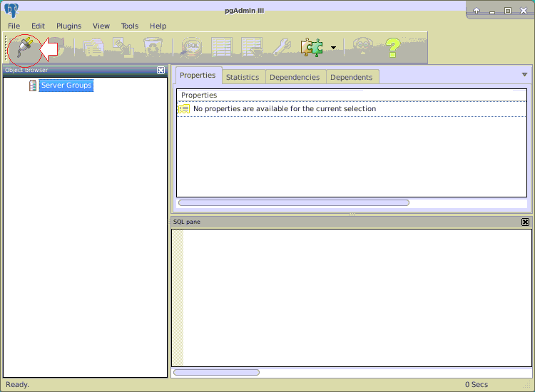This screenshot has width=535, height=392.
Task: Open the Tools menu
Action: click(130, 26)
